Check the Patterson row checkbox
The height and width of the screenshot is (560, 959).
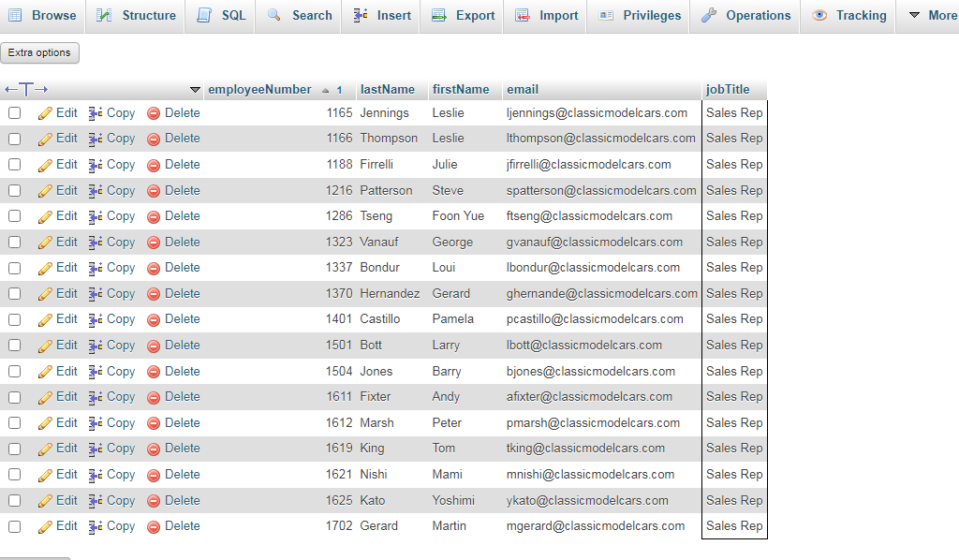point(15,191)
